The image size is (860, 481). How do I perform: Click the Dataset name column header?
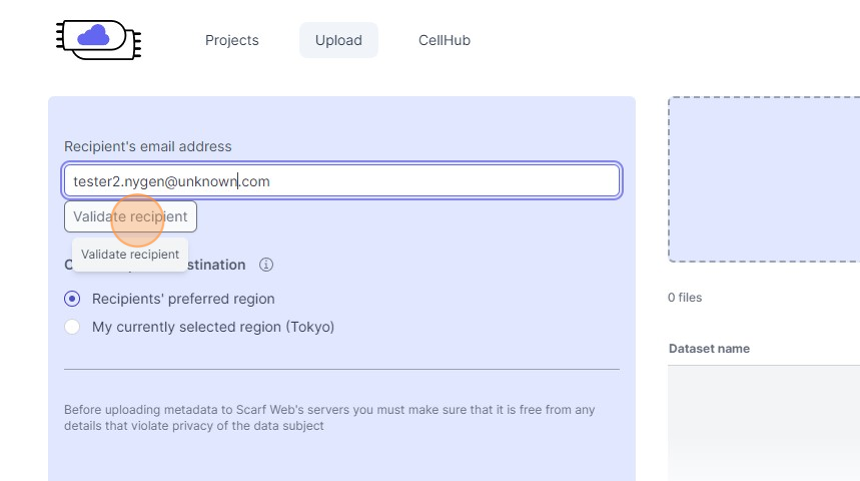[709, 349]
